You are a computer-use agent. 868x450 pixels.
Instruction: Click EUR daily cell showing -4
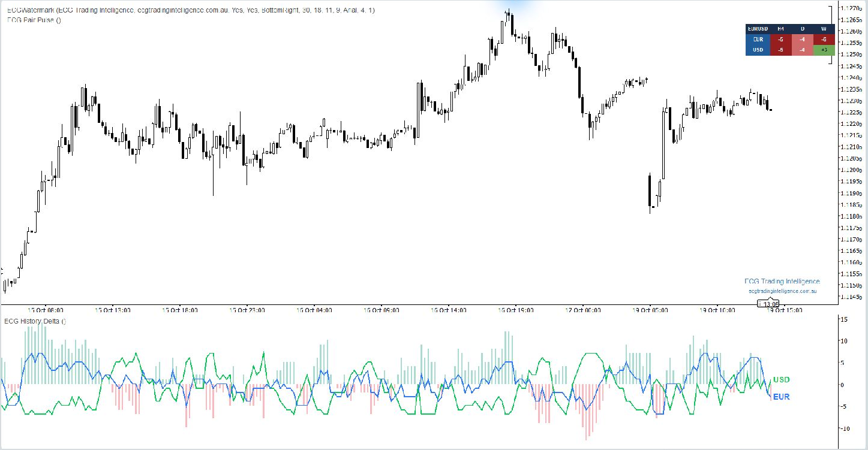tap(802, 39)
